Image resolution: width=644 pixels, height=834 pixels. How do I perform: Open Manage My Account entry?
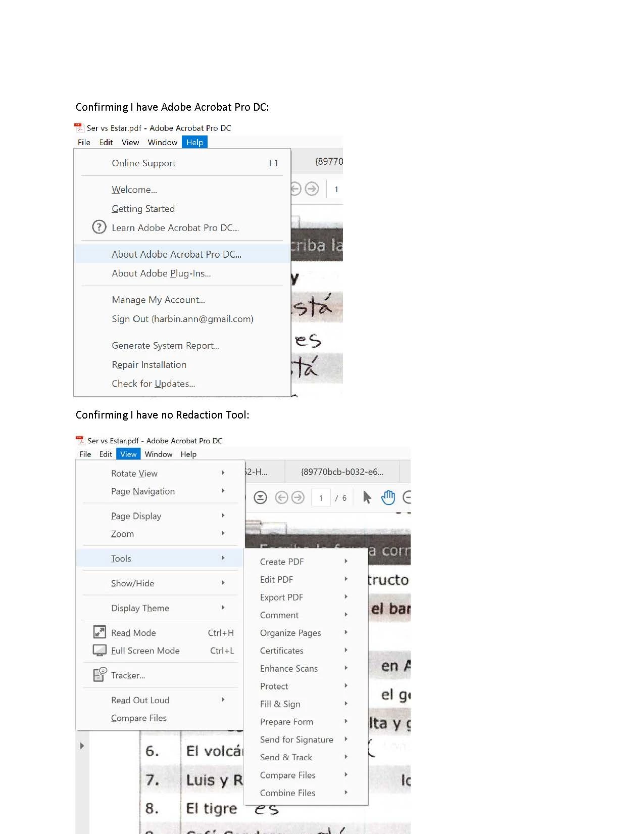[182, 300]
